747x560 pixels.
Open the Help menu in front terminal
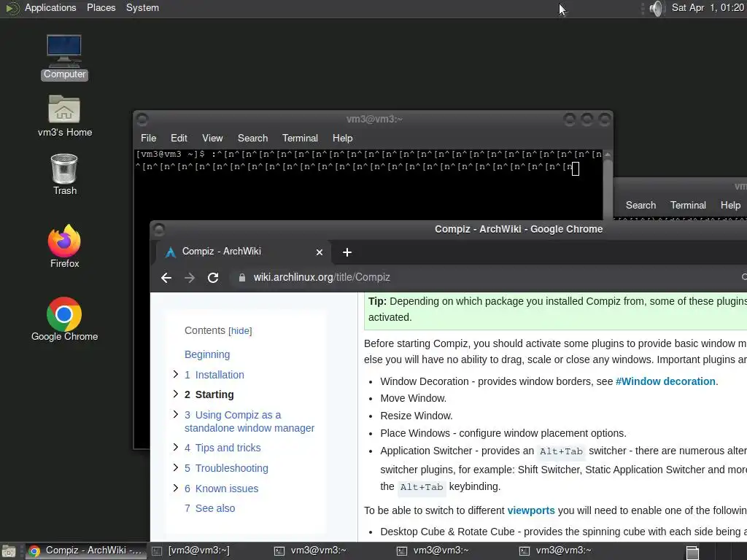coord(343,138)
